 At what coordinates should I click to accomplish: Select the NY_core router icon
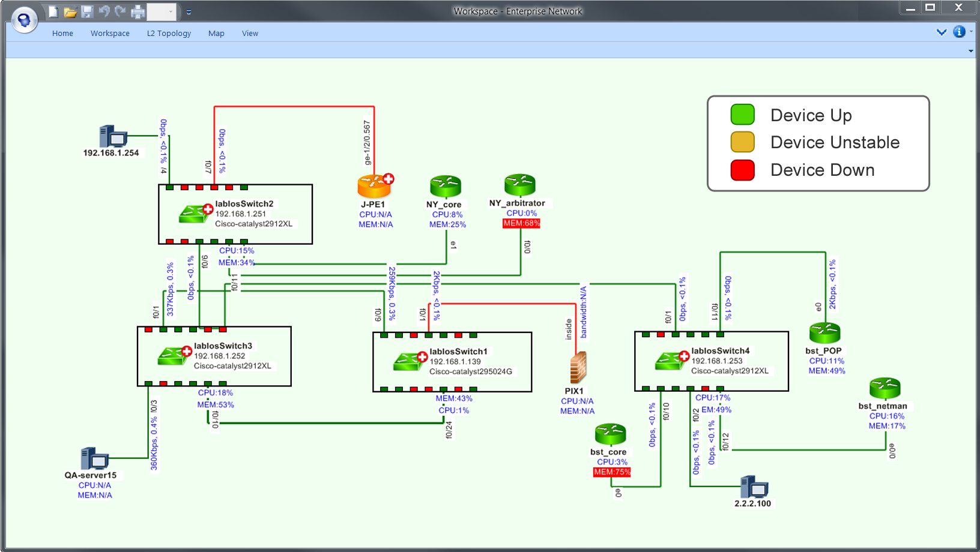coord(446,186)
